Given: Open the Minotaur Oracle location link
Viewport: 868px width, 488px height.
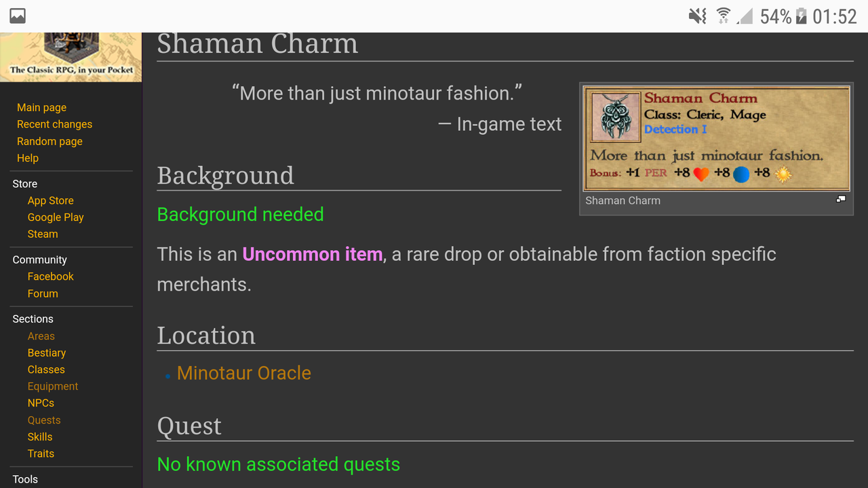Looking at the screenshot, I should tap(244, 373).
